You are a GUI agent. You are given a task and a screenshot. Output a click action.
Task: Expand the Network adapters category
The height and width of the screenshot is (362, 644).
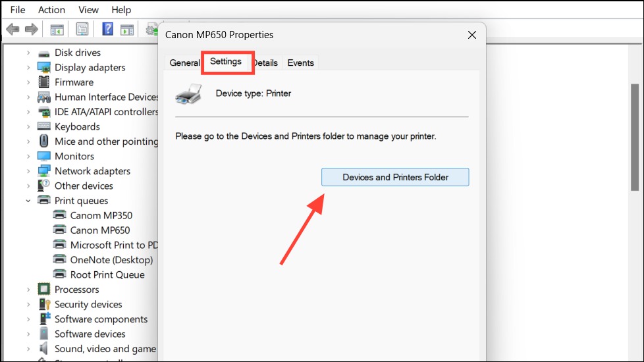pyautogui.click(x=28, y=171)
